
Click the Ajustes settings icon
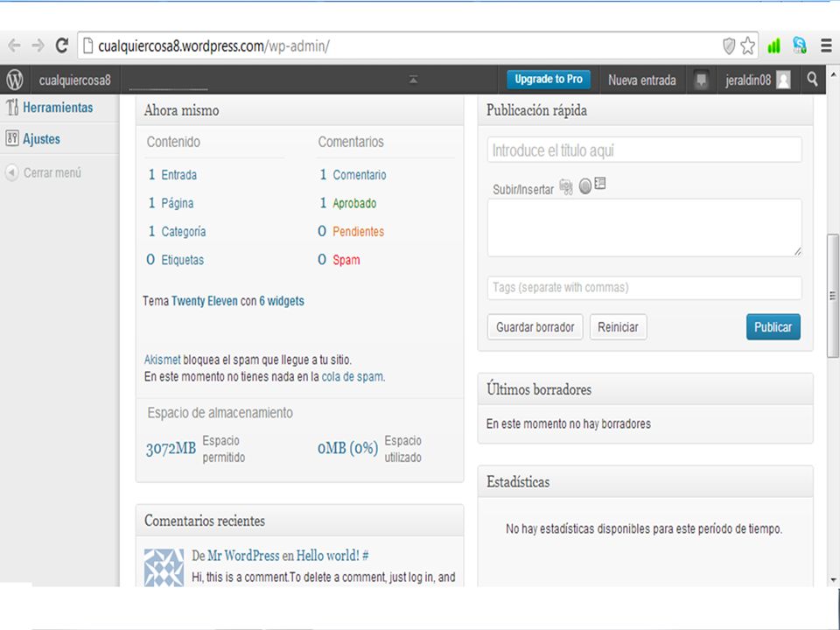click(12, 138)
